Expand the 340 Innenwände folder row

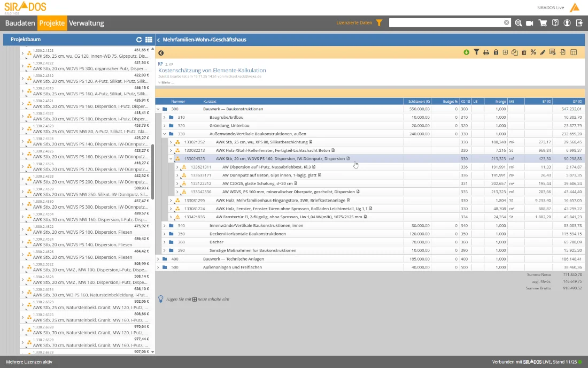click(165, 226)
